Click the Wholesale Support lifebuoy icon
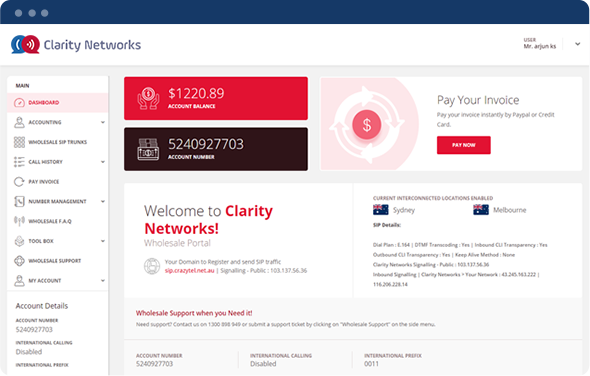Screen dimensions: 590x376 (19, 261)
